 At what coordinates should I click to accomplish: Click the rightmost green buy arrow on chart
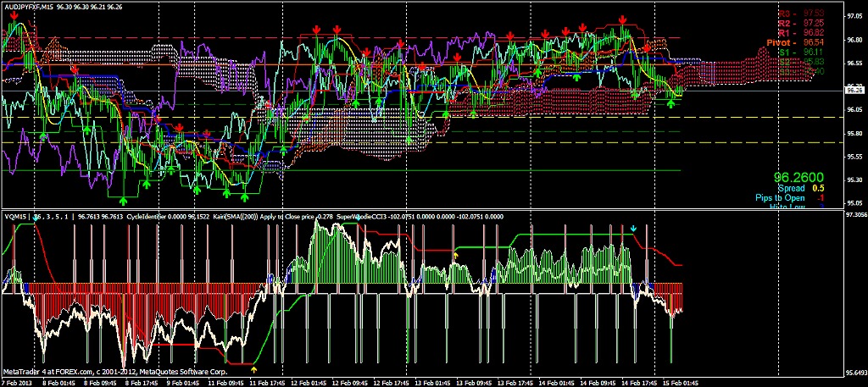click(671, 103)
